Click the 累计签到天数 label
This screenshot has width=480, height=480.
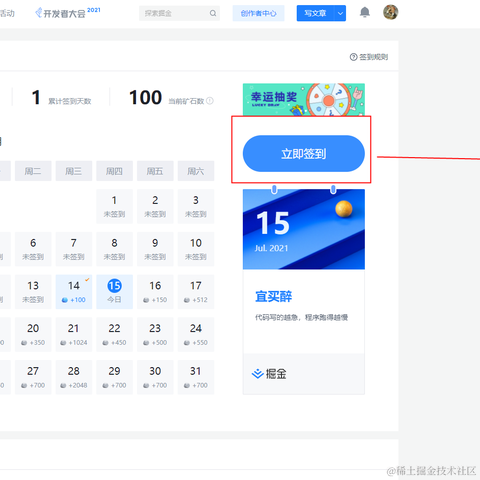pos(70,101)
